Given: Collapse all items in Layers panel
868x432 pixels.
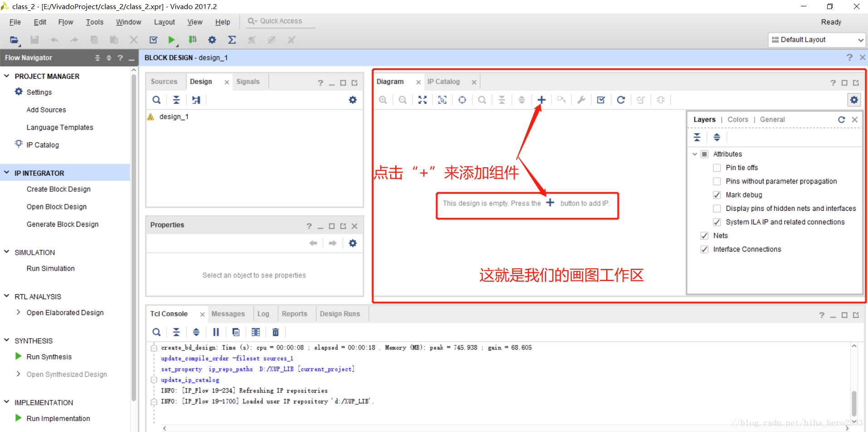Looking at the screenshot, I should coord(697,137).
